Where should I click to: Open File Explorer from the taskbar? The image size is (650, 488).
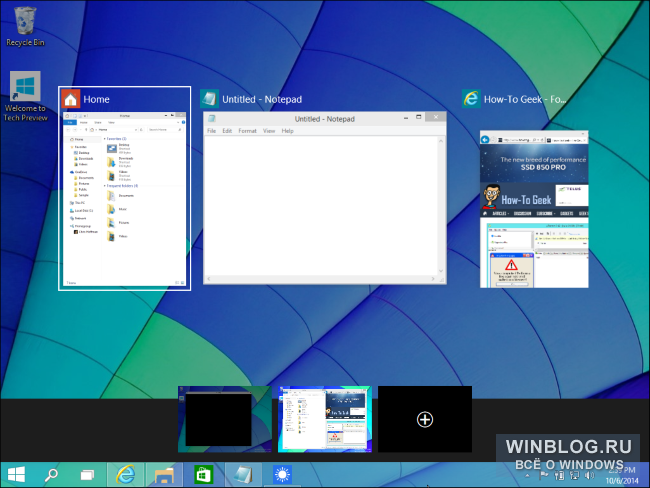(164, 475)
